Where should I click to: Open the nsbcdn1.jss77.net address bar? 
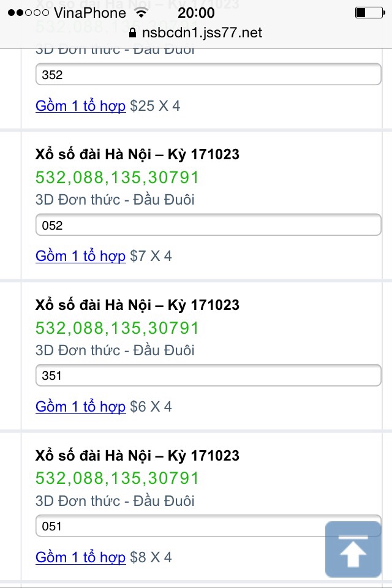pyautogui.click(x=201, y=32)
